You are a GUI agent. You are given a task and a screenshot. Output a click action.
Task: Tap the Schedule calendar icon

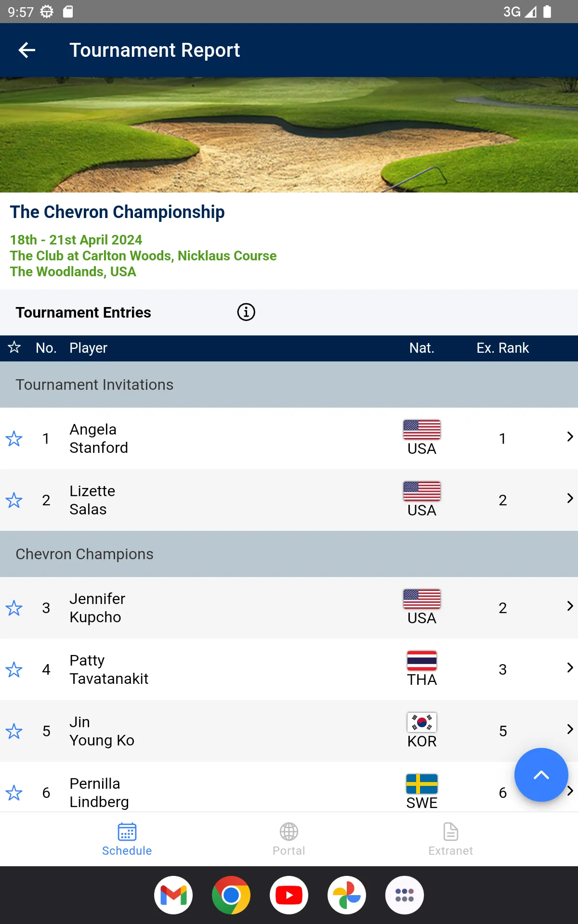click(127, 832)
